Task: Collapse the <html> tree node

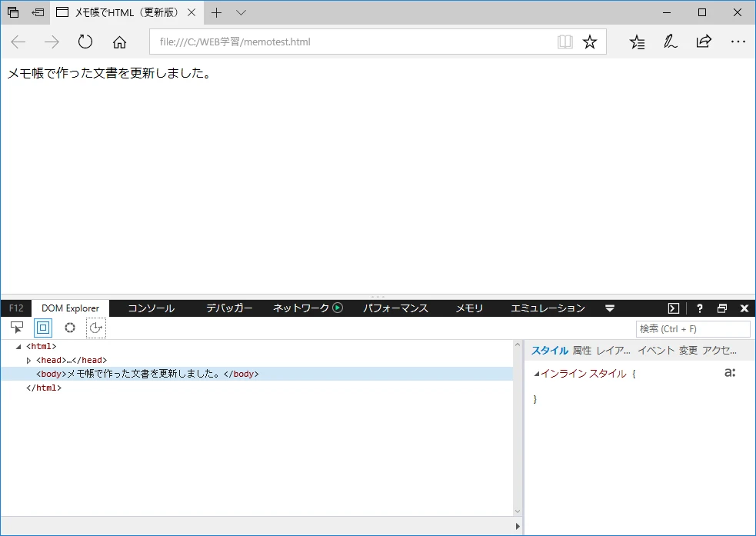Action: [18, 347]
